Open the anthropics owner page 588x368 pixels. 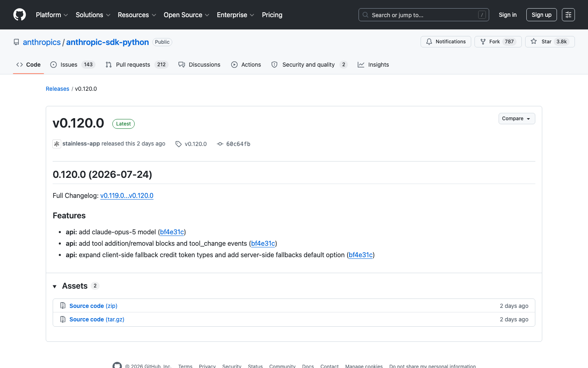coord(42,42)
